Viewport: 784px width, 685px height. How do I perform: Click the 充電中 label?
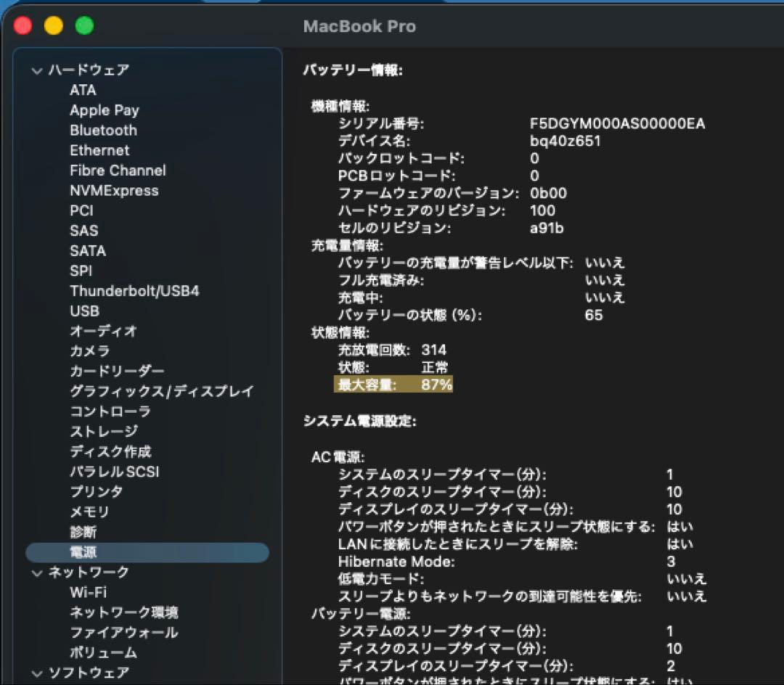pyautogui.click(x=361, y=298)
